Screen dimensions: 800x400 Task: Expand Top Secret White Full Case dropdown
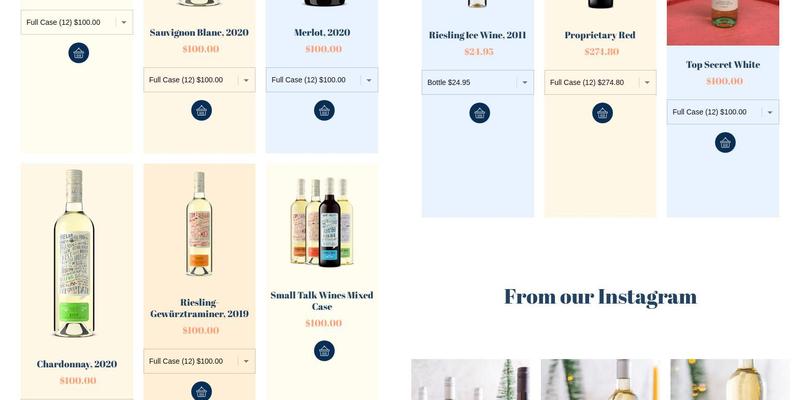pyautogui.click(x=723, y=112)
